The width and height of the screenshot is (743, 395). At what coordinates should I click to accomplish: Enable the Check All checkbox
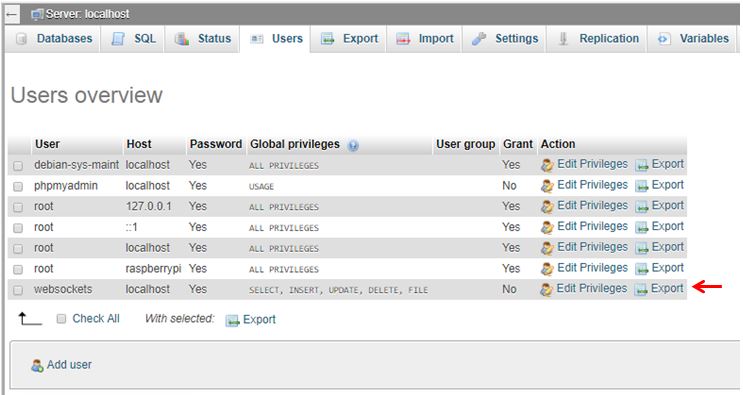[61, 319]
